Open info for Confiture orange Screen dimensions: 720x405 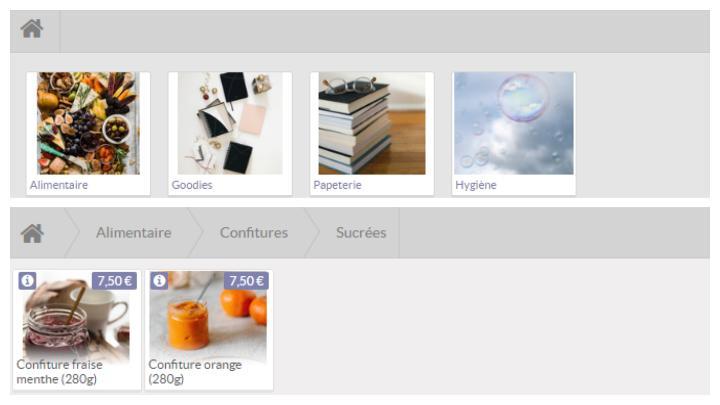point(159,281)
